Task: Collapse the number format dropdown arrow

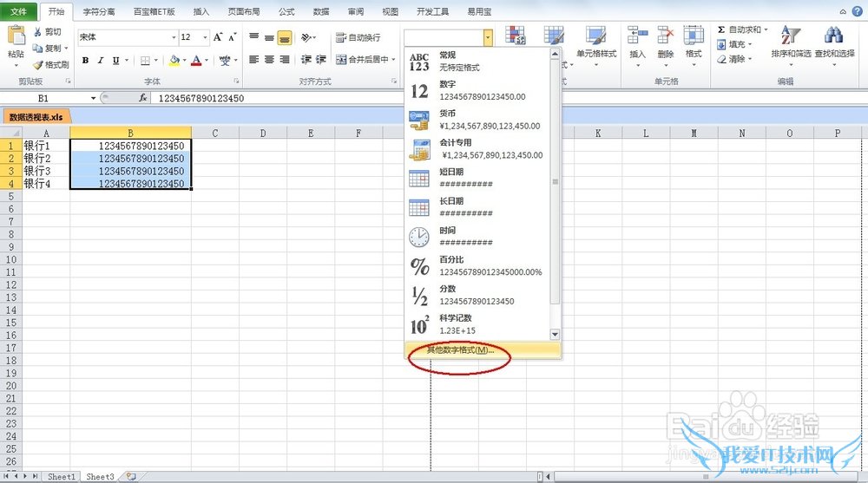Action: point(488,37)
